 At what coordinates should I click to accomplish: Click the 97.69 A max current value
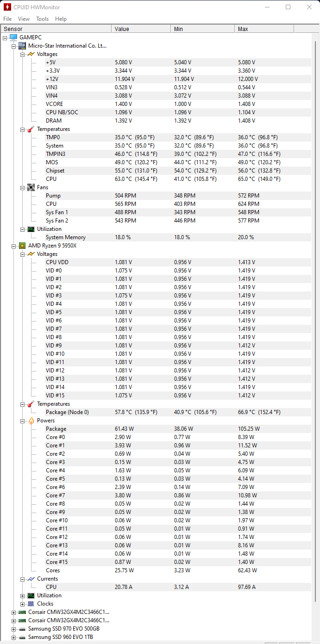[x=248, y=587]
